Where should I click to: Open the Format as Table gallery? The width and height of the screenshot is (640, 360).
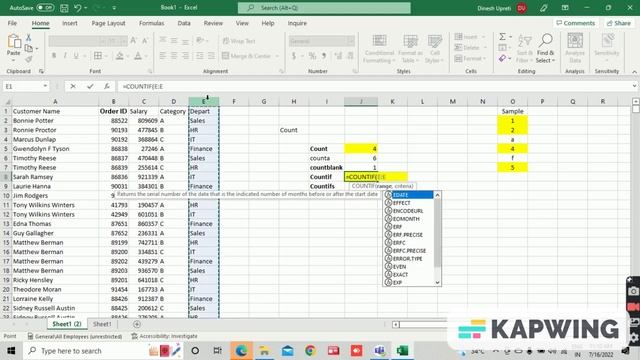[x=410, y=49]
